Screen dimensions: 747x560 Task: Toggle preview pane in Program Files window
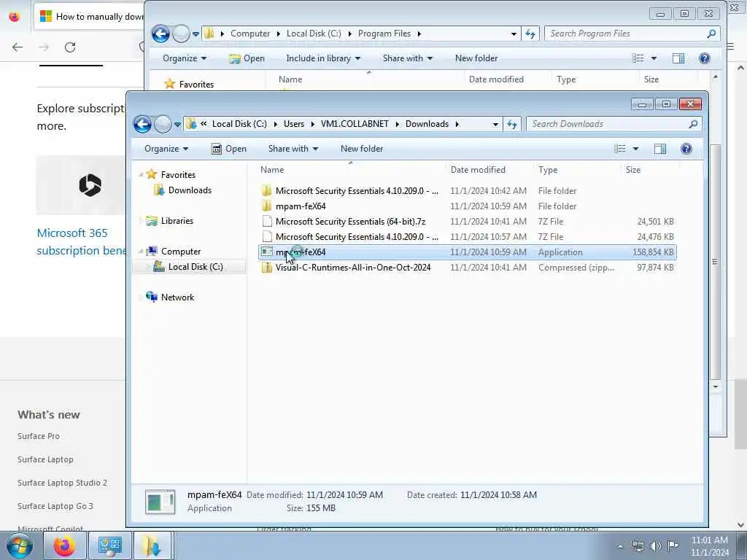[x=678, y=58]
